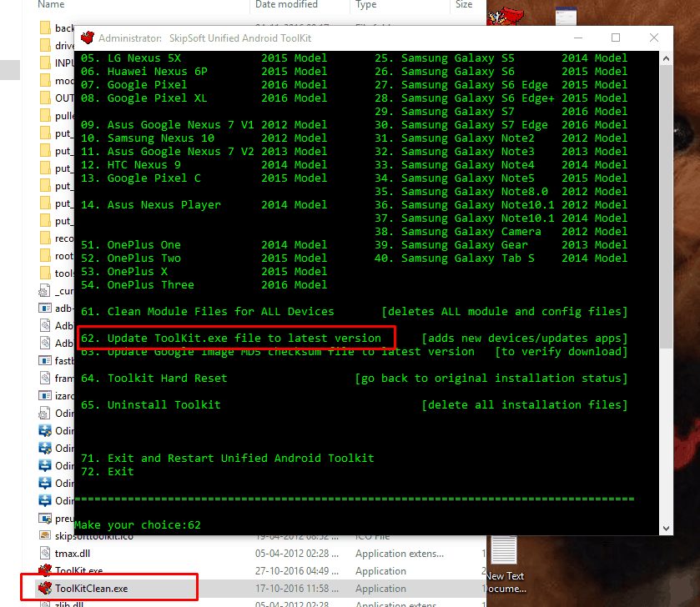The width and height of the screenshot is (700, 607).
Task: Maximize the SkipSoft ToolKit window
Action: 616,38
